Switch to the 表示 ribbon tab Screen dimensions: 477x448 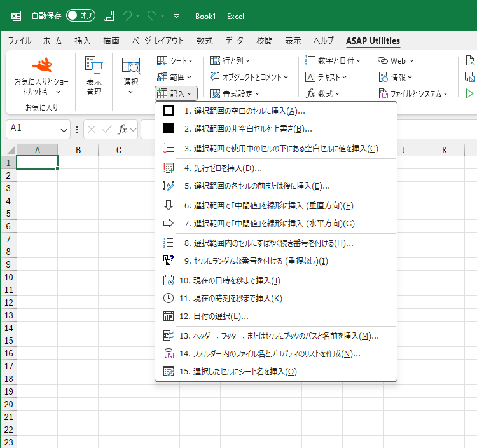293,41
